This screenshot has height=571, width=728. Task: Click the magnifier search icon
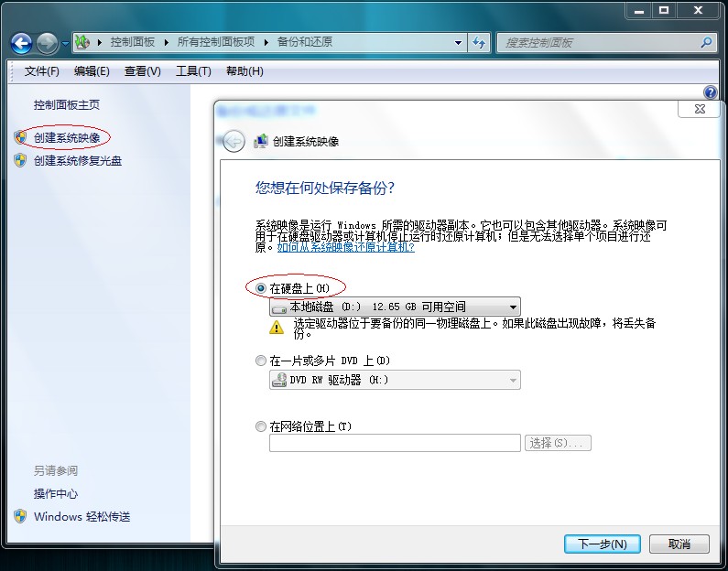(706, 43)
